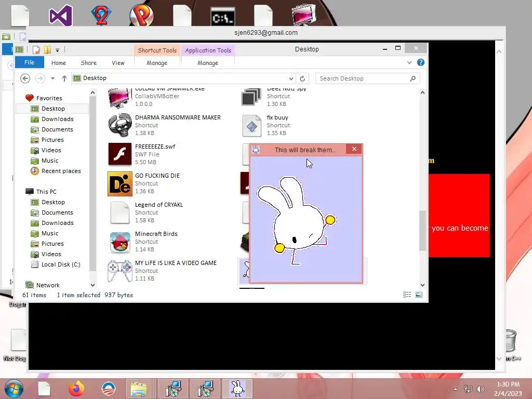Open the View ribbon tab
This screenshot has height=399, width=532.
(x=118, y=63)
